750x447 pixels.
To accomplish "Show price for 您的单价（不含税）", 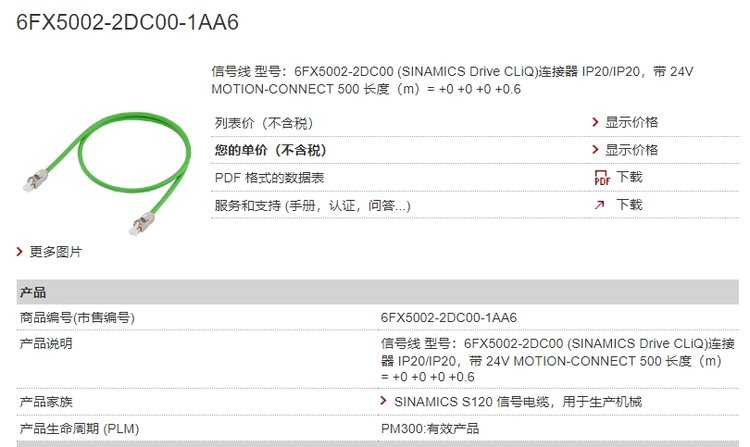I will [631, 150].
